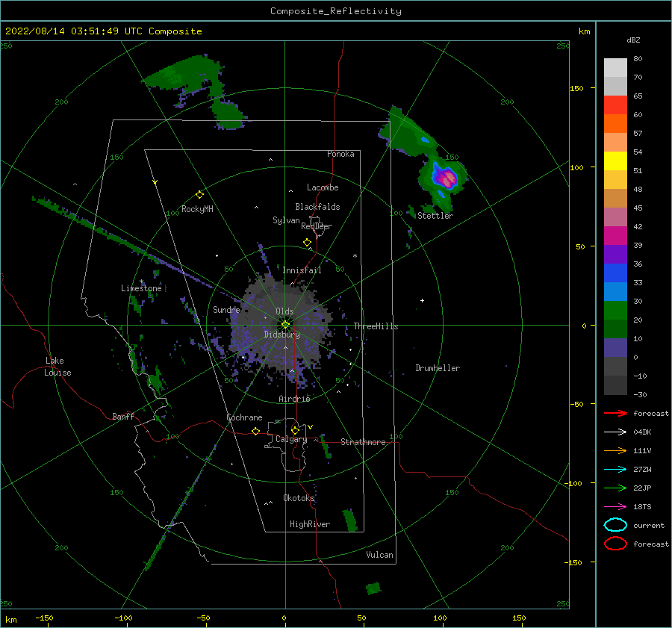Click the yellow diamond marker near Cochrane
The width and height of the screenshot is (672, 628).
tap(255, 432)
